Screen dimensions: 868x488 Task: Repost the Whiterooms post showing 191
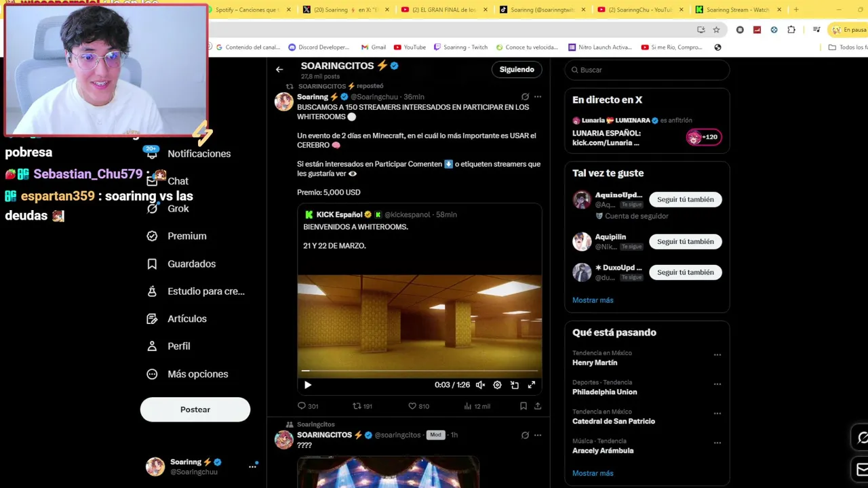pyautogui.click(x=362, y=406)
